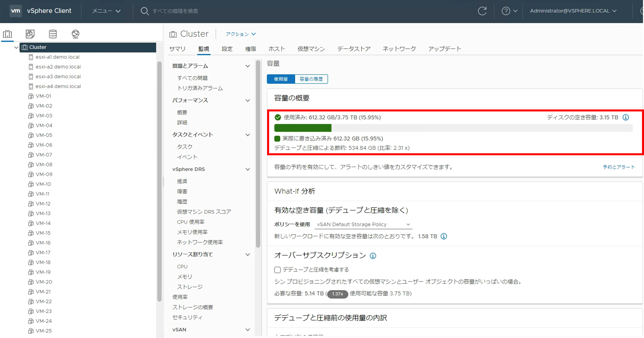Image resolution: width=644 pixels, height=338 pixels.
Task: Open トリガ済みアラーム in monitor menu
Action: 200,88
